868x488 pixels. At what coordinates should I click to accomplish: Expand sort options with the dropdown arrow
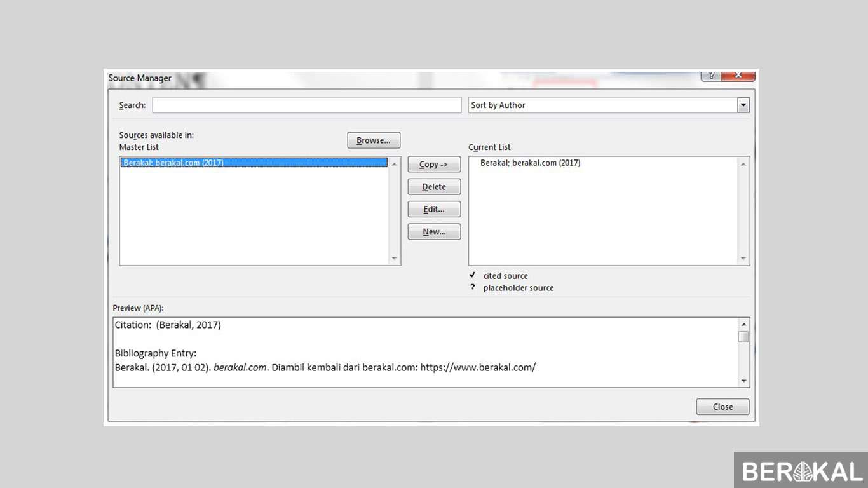coord(743,105)
